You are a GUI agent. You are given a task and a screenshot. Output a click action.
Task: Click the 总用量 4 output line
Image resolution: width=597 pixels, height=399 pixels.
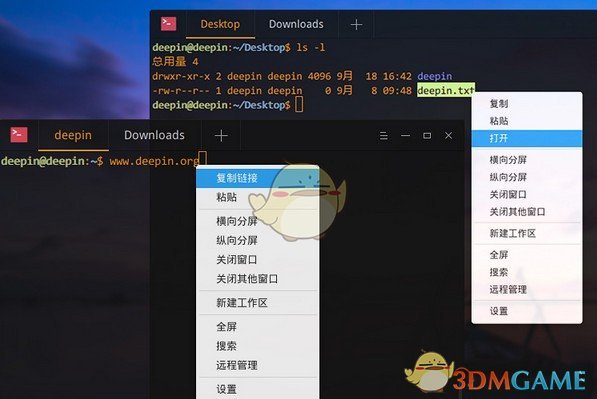click(175, 62)
